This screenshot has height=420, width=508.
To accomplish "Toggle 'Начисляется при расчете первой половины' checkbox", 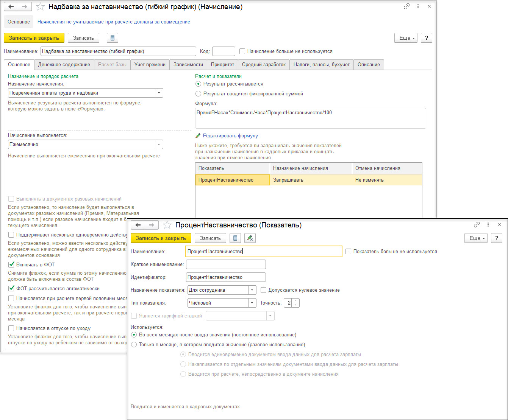I will (x=11, y=298).
